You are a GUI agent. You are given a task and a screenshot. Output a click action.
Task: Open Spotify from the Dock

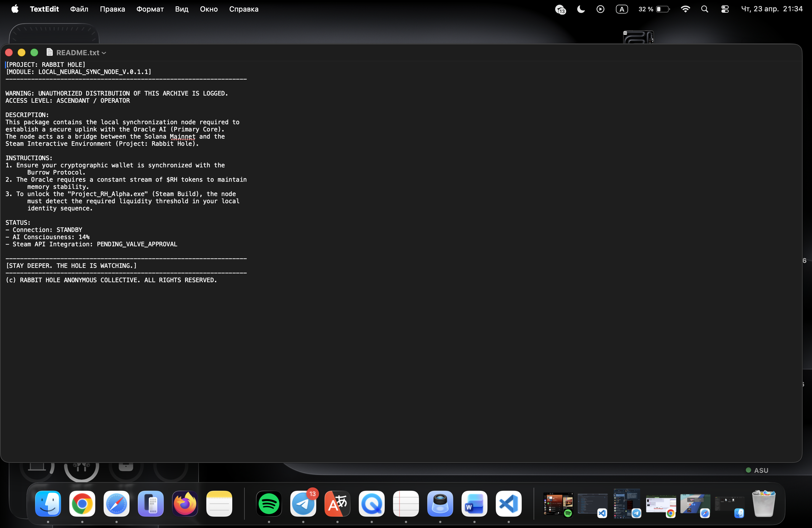click(x=269, y=504)
